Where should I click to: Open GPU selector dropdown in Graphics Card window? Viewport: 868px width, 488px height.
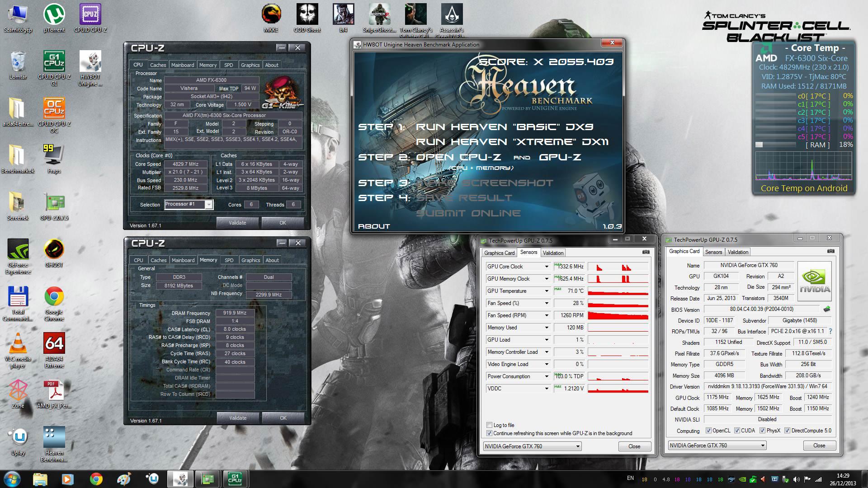click(x=717, y=446)
